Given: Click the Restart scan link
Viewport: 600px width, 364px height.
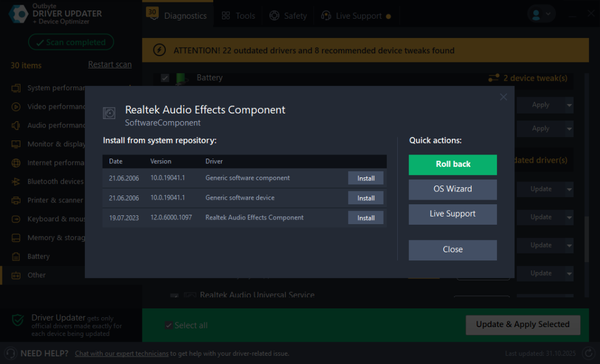Looking at the screenshot, I should (x=110, y=65).
